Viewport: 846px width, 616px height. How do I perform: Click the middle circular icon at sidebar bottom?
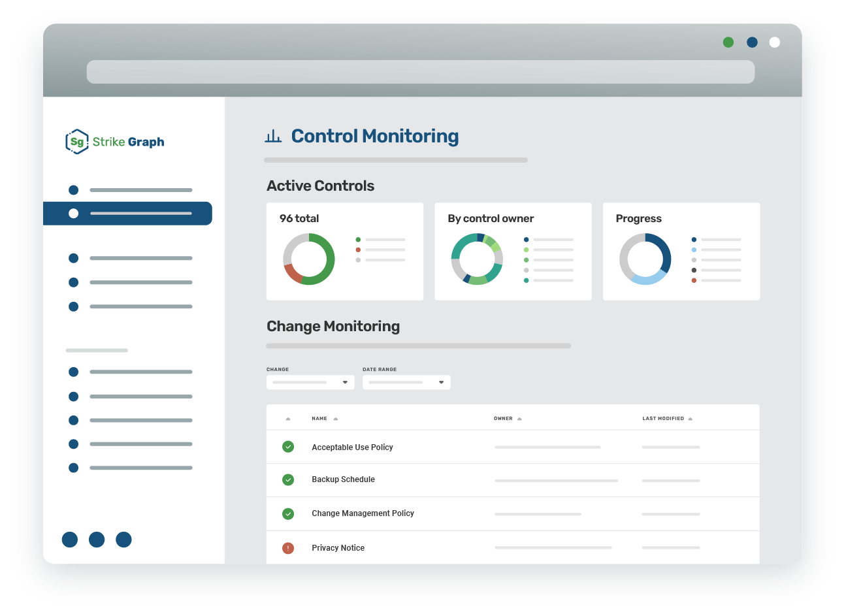click(x=97, y=540)
